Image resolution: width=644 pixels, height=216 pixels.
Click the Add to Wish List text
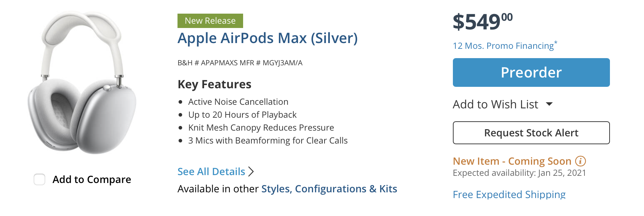[x=495, y=104]
